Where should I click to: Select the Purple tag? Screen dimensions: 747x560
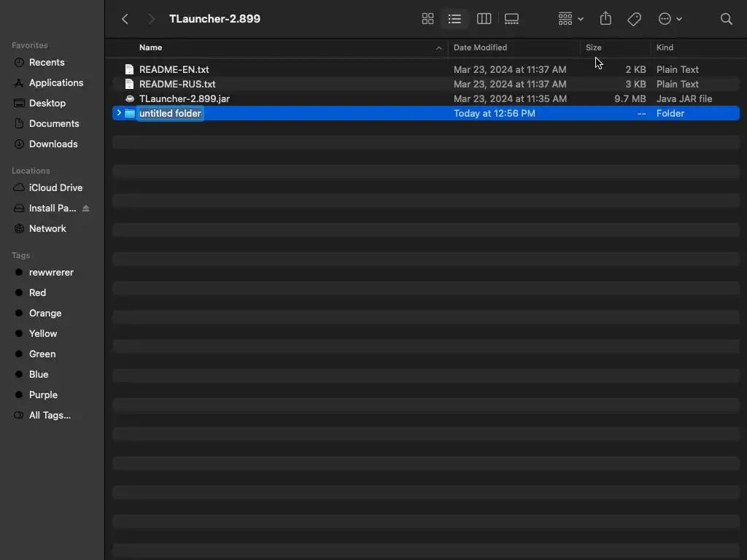point(43,396)
